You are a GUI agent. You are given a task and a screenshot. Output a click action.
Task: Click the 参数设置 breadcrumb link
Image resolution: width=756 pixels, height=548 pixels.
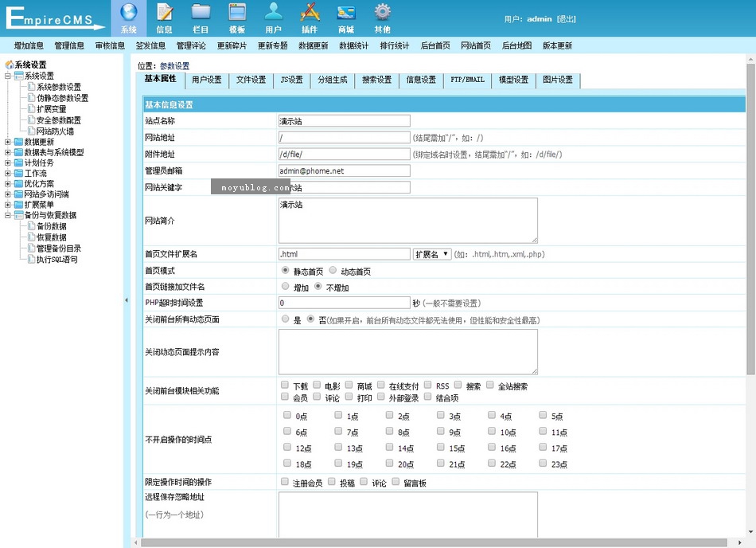174,66
